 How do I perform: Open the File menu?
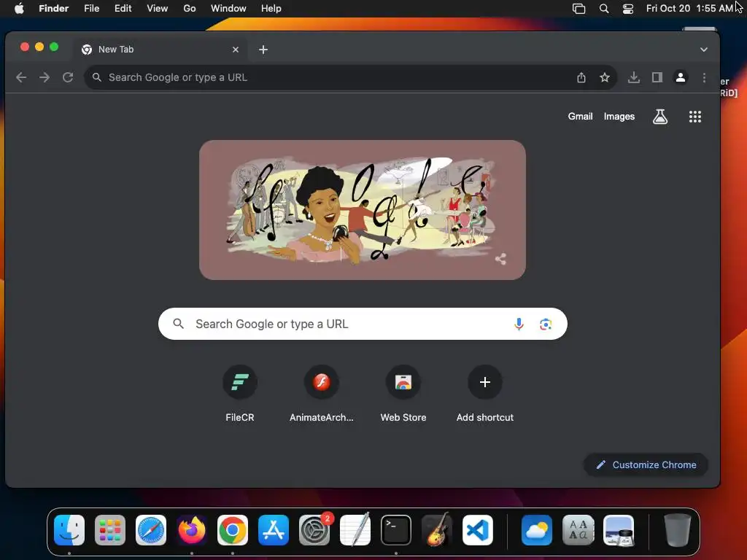tap(91, 9)
